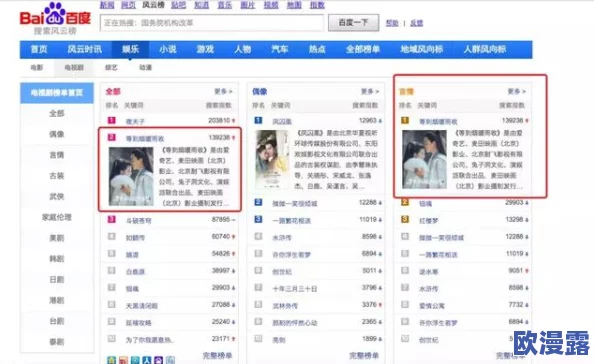Switch to the 小说 tab

click(167, 49)
